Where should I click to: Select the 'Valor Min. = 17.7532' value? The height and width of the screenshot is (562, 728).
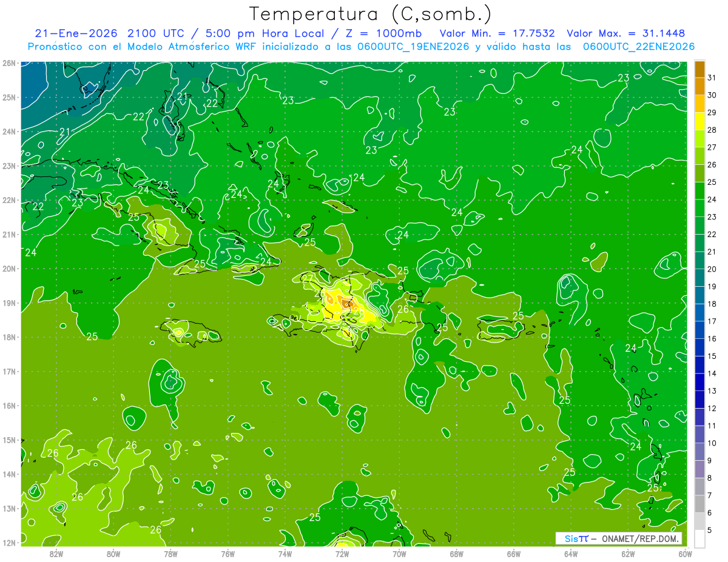pos(497,33)
